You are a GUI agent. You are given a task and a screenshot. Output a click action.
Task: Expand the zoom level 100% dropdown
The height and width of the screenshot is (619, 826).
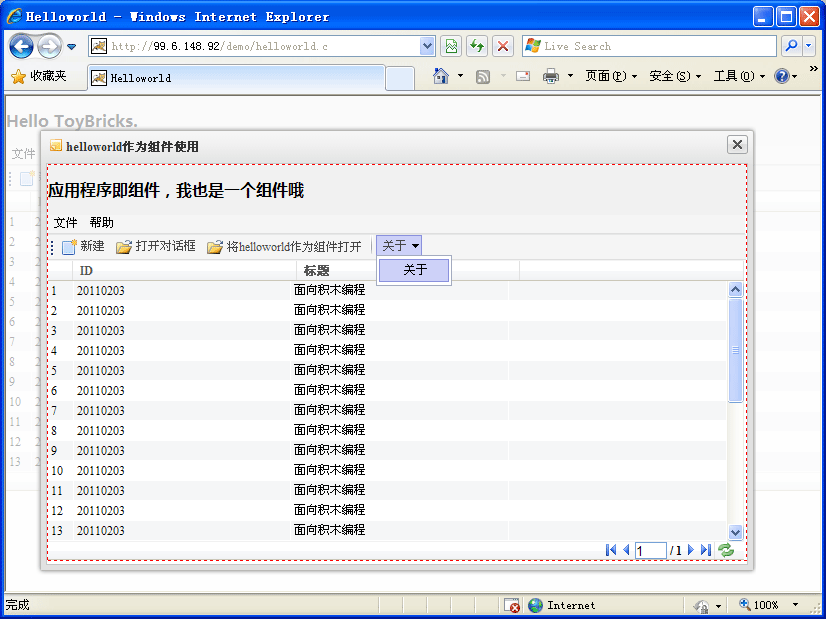[796, 605]
